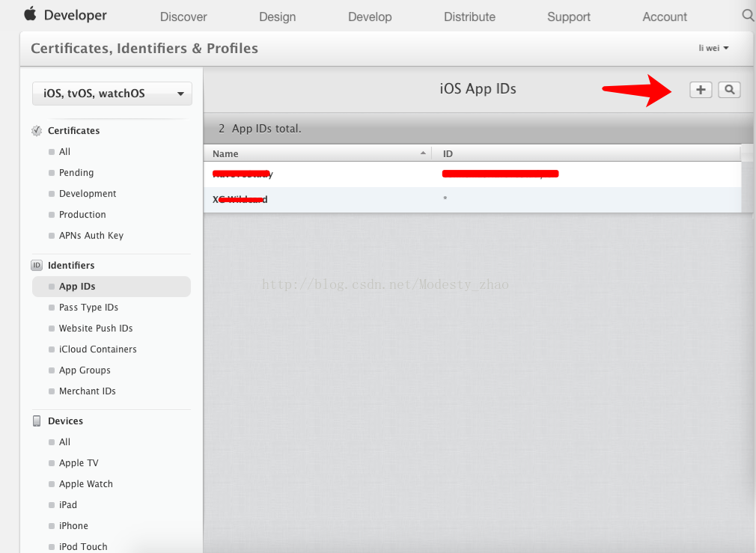Screen dimensions: 756x553
Task: Click the ID column header
Action: click(586, 153)
